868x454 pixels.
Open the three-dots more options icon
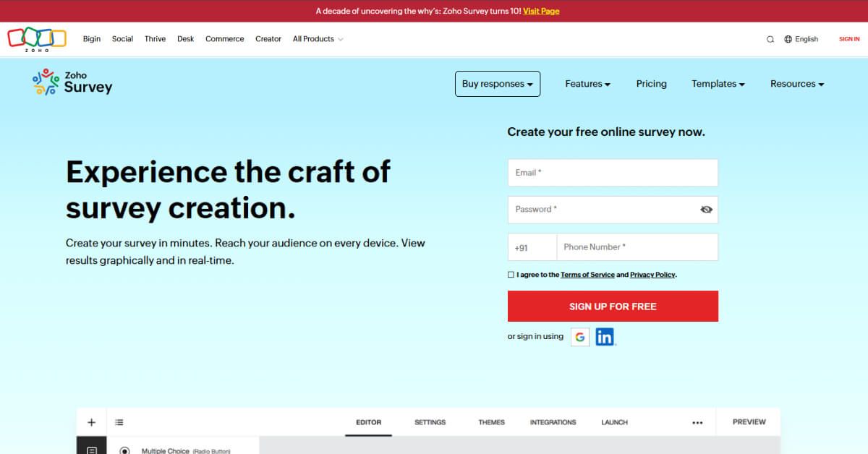[x=697, y=423]
